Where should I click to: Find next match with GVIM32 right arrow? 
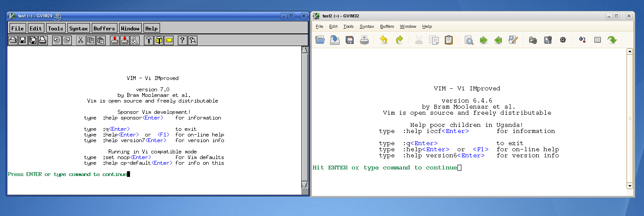(x=484, y=40)
